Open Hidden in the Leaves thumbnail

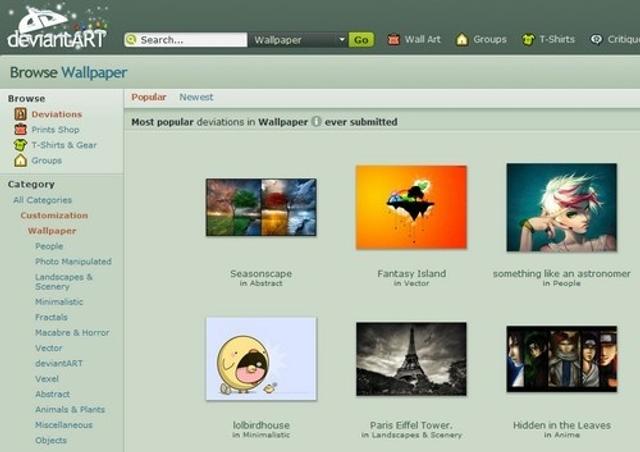point(562,359)
